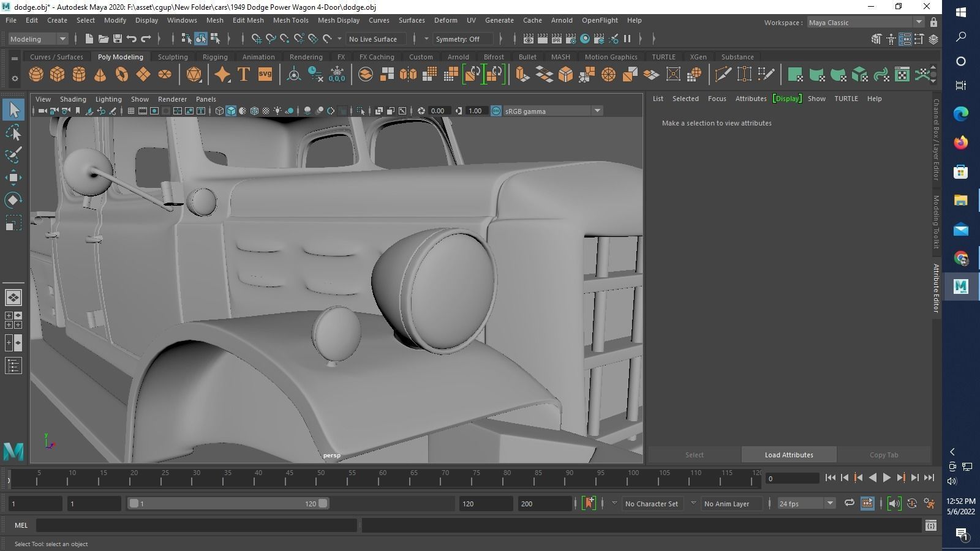Open the Edit Mesh menu

(248, 20)
